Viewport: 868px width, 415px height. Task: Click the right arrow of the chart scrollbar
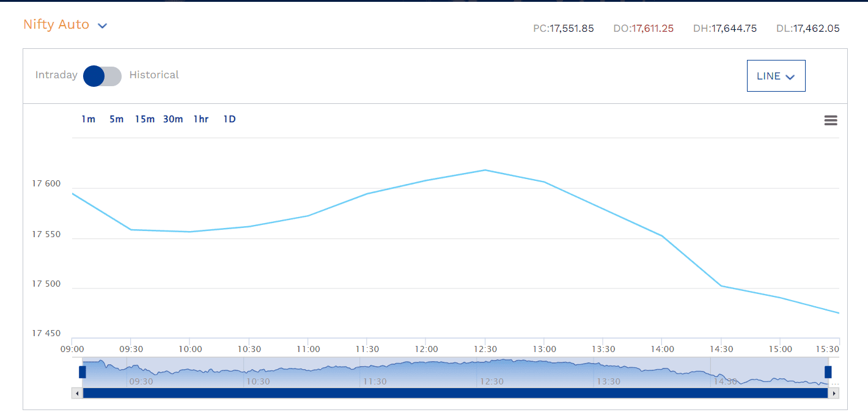pos(834,393)
